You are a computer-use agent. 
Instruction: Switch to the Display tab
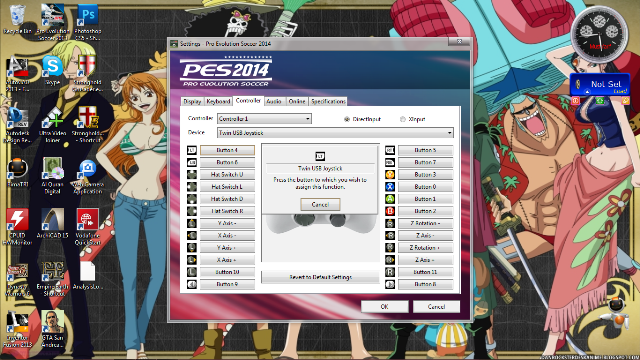192,101
